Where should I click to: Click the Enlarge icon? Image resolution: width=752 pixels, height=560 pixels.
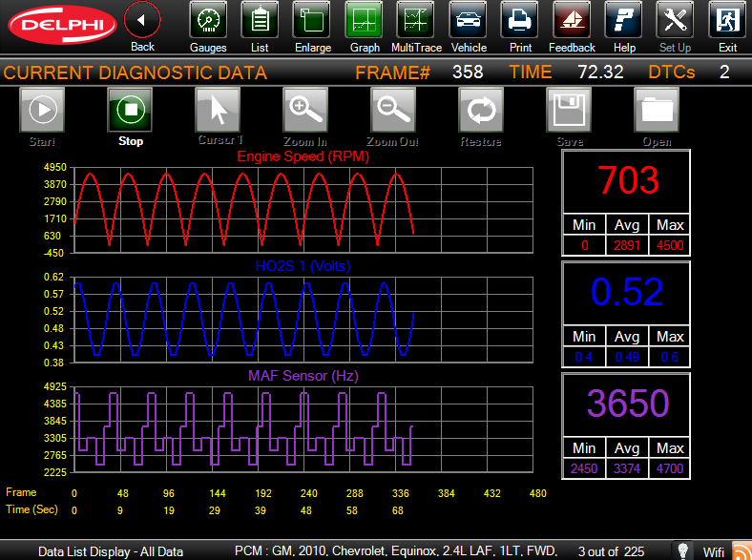point(312,20)
